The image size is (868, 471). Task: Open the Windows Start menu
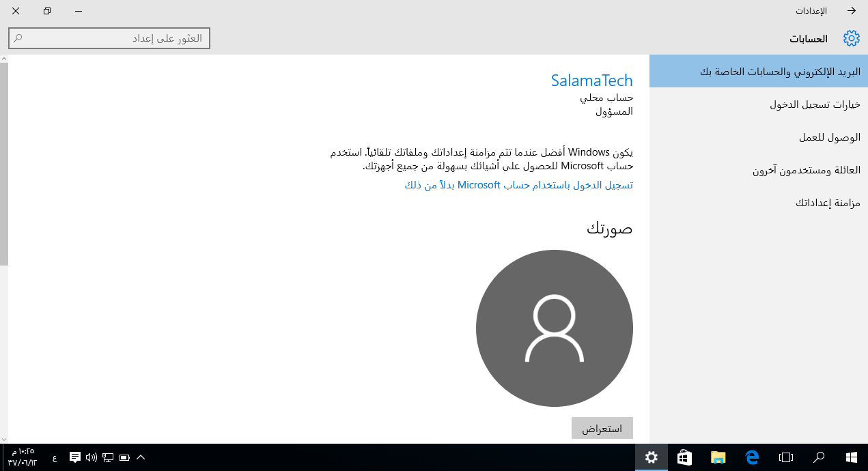[852, 457]
